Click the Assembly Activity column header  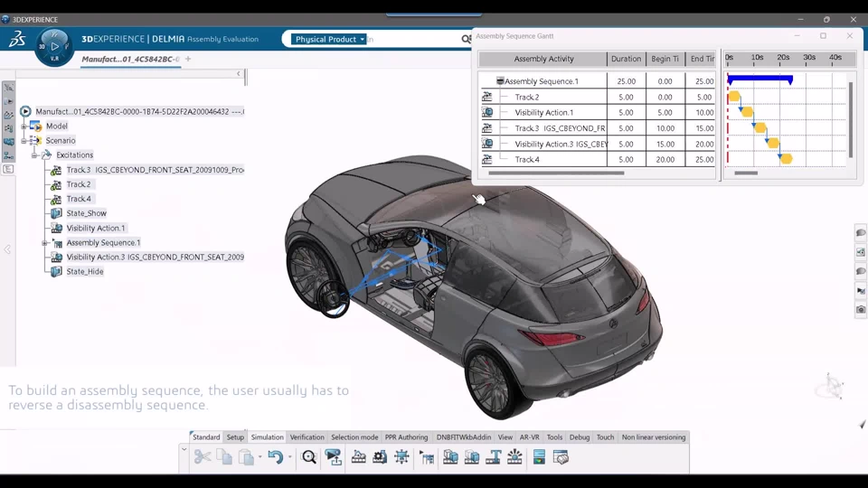coord(543,59)
